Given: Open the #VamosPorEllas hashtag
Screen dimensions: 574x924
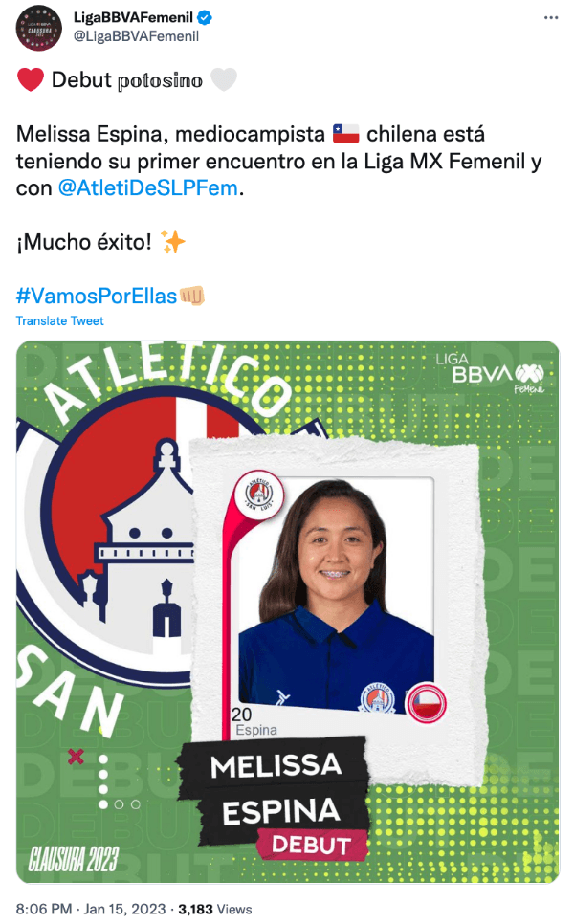Looking at the screenshot, I should tap(97, 296).
